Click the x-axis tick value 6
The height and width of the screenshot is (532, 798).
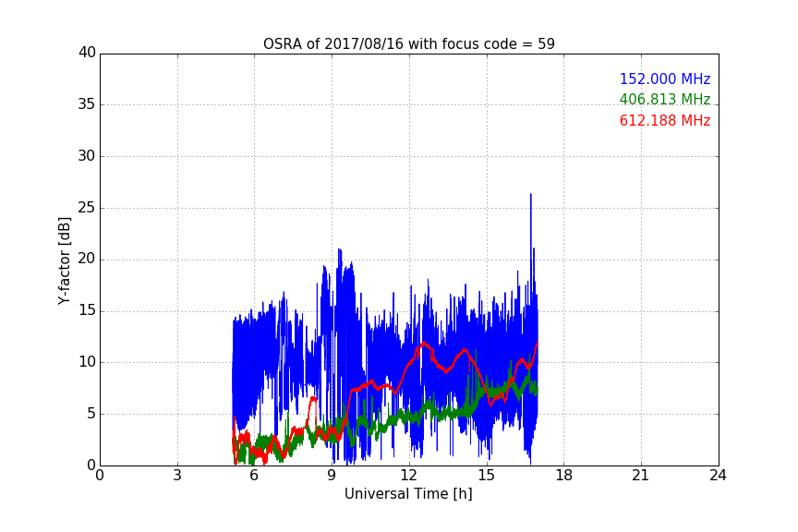pyautogui.click(x=255, y=476)
